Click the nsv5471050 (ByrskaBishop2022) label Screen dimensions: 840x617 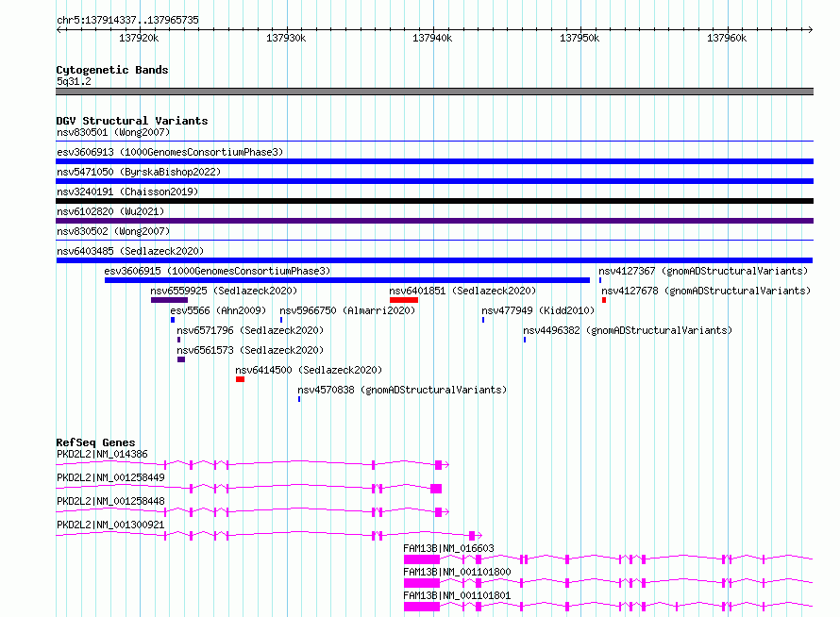click(139, 172)
